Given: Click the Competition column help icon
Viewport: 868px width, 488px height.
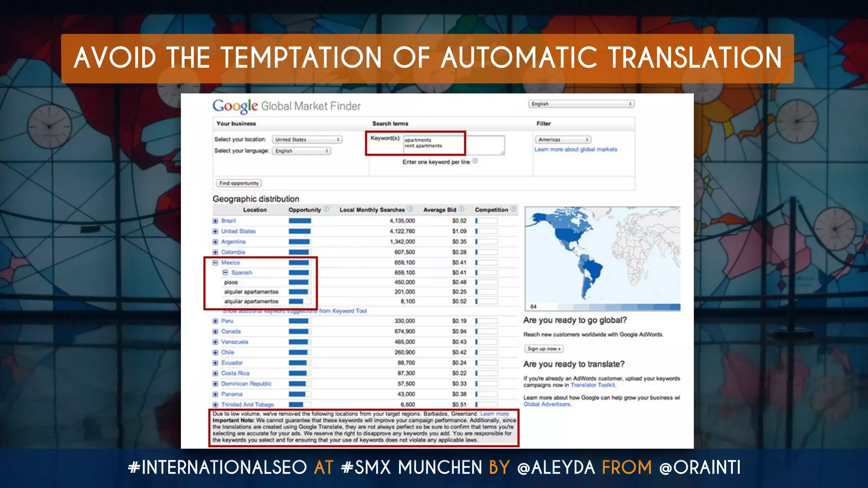Looking at the screenshot, I should (x=513, y=209).
